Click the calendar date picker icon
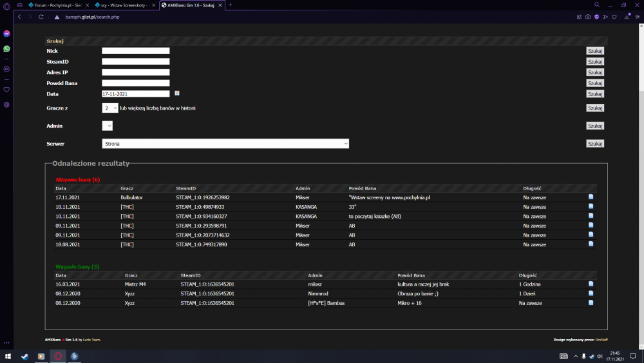Image resolution: width=644 pixels, height=363 pixels. click(177, 93)
